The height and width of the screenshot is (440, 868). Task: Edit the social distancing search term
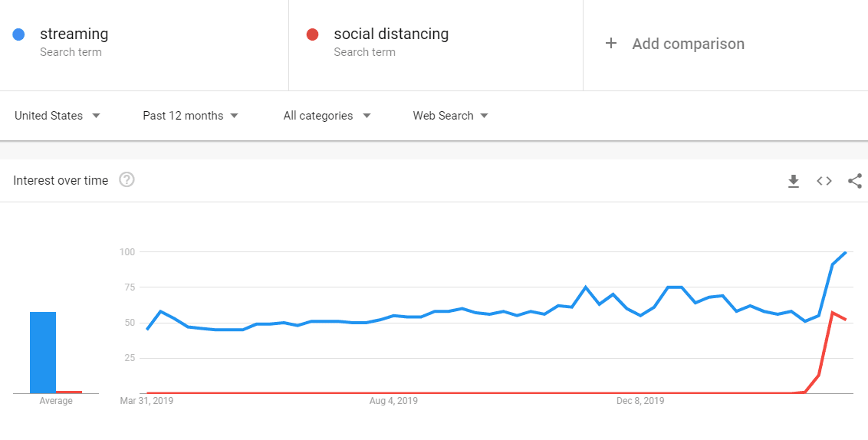pyautogui.click(x=391, y=34)
